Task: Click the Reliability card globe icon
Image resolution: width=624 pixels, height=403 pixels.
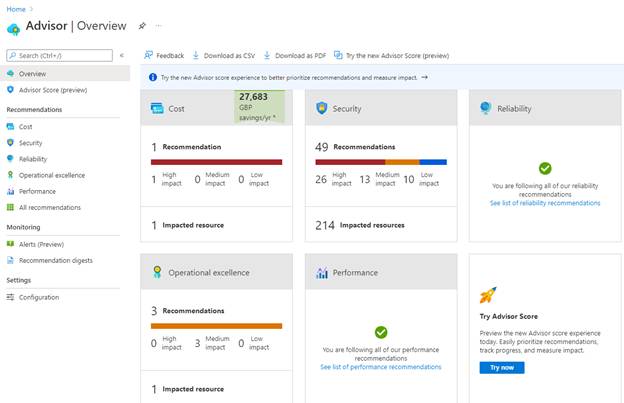Action: click(x=486, y=108)
